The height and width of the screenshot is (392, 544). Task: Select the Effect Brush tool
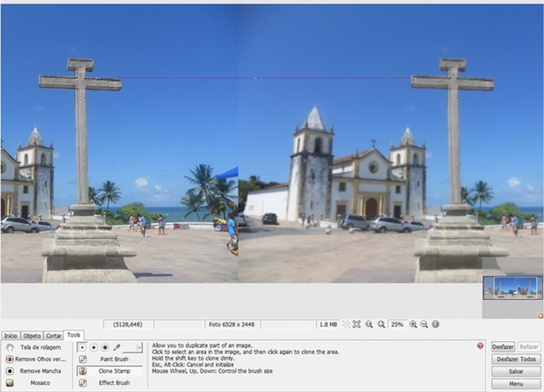tap(109, 383)
